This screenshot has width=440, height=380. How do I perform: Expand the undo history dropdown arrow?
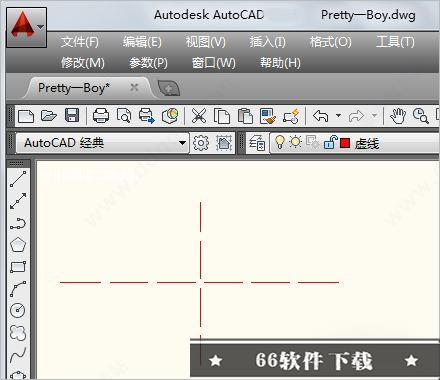point(338,116)
